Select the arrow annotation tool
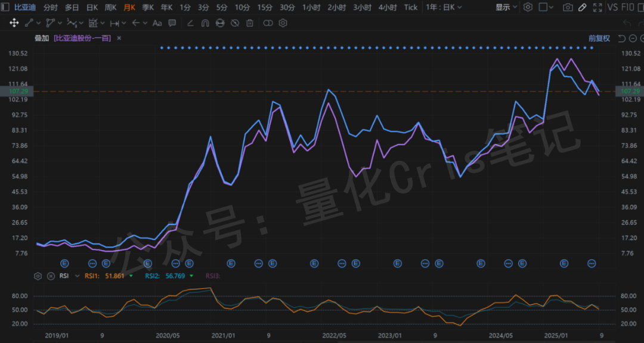 136,23
